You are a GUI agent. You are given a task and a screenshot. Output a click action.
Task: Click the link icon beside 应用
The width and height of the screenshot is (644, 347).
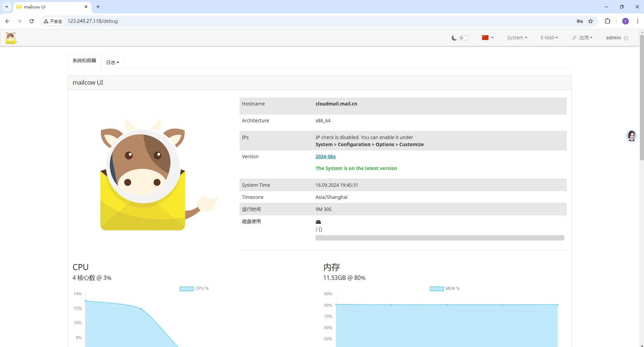574,38
